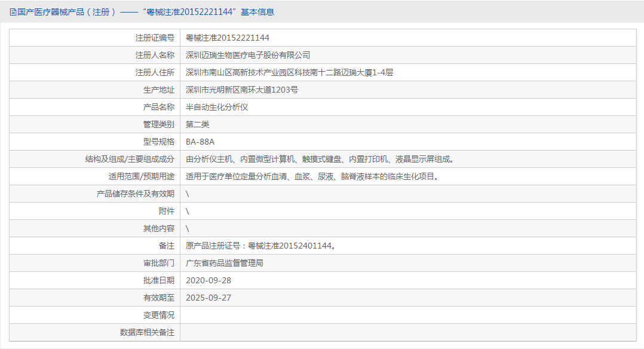Click the 注册人名称 label
The height and width of the screenshot is (349, 644).
pos(155,55)
